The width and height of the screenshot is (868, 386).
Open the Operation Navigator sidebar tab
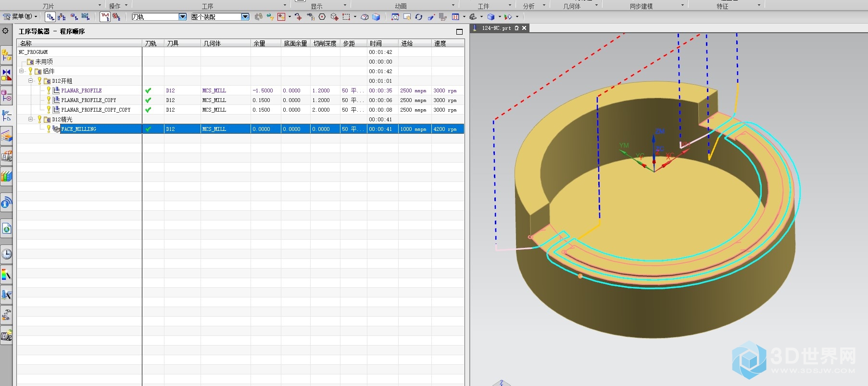[x=6, y=116]
